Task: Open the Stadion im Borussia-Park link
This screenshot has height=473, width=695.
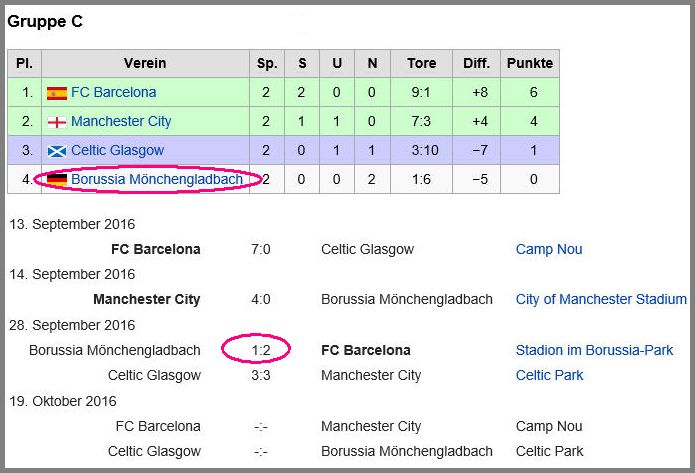Action: pyautogui.click(x=594, y=350)
